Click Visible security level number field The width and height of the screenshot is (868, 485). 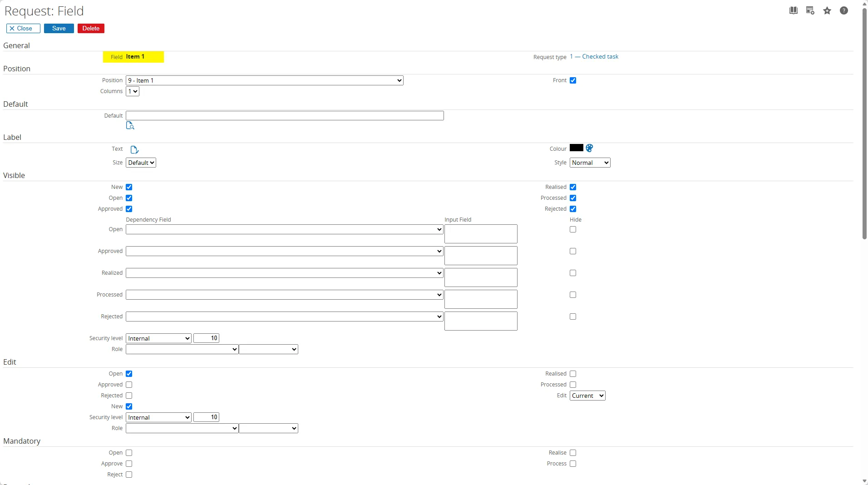tap(207, 338)
